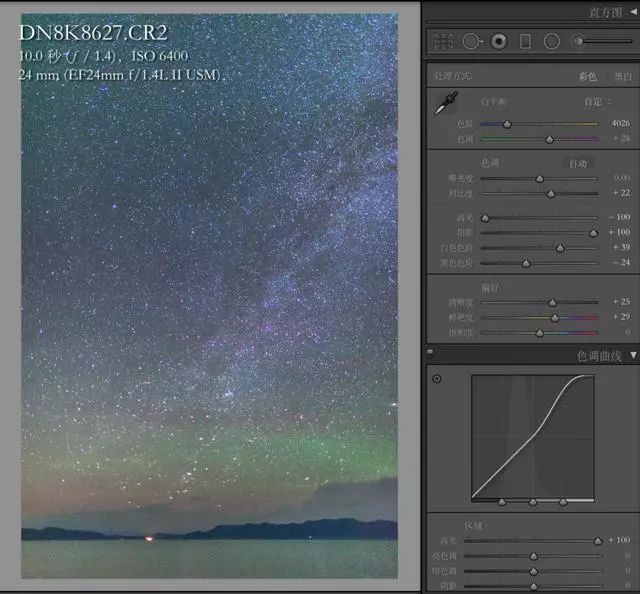Image resolution: width=640 pixels, height=594 pixels.
Task: Click the temperature value 4026
Action: [620, 123]
